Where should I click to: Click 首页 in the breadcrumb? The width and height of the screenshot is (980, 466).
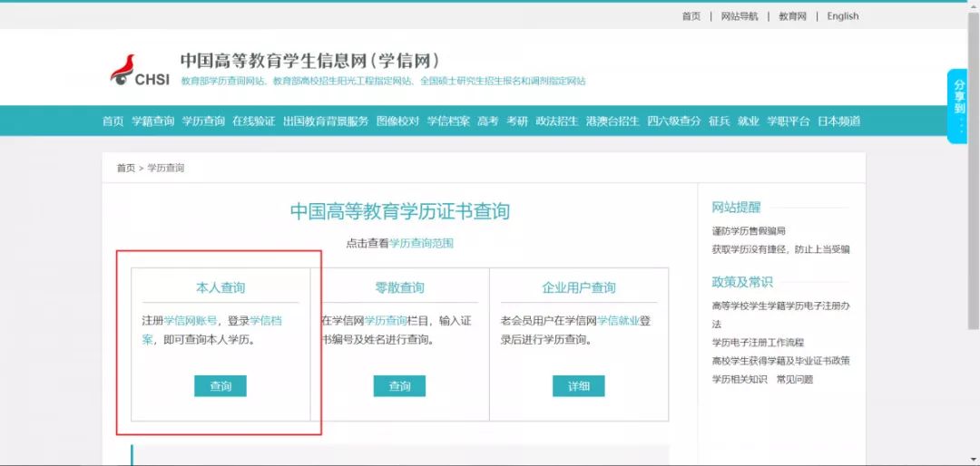point(125,168)
